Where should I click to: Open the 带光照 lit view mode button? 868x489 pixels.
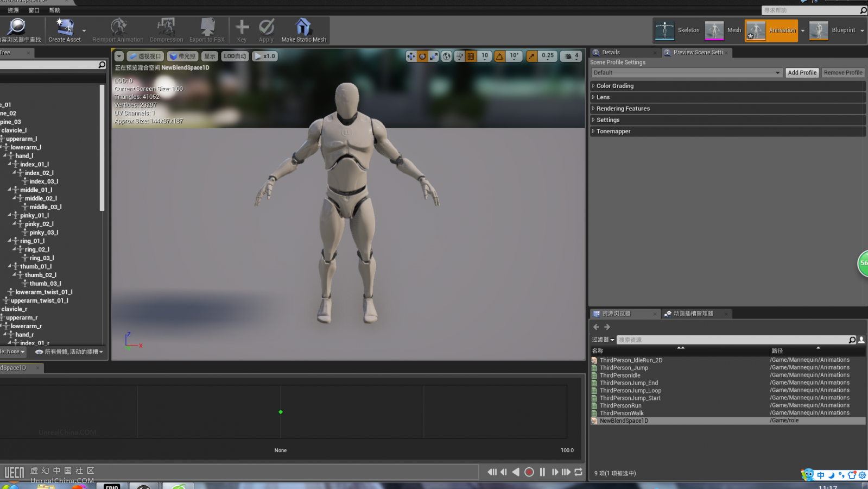point(182,56)
